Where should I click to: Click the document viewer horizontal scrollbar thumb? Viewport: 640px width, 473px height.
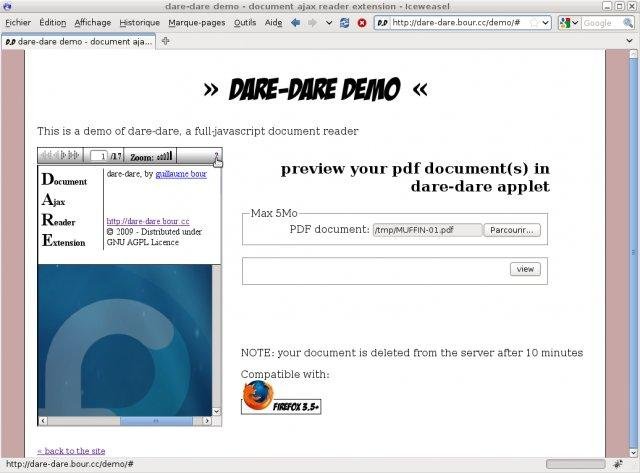tap(156, 421)
